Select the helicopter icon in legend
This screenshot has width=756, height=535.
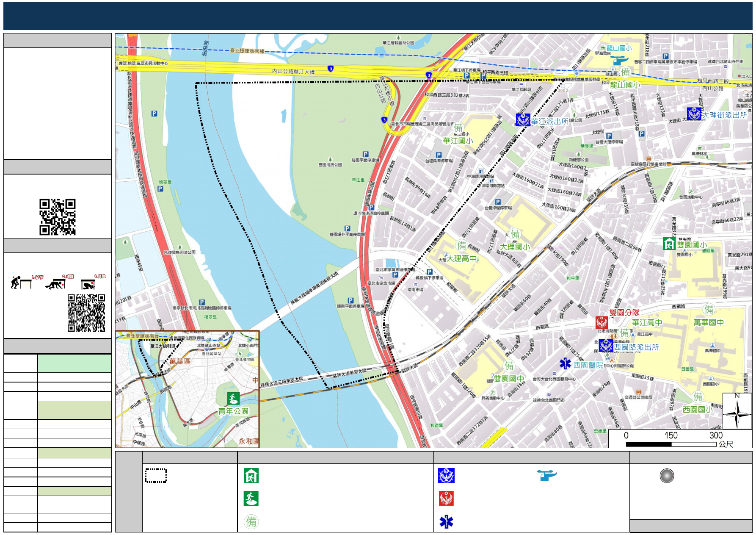coord(547,475)
